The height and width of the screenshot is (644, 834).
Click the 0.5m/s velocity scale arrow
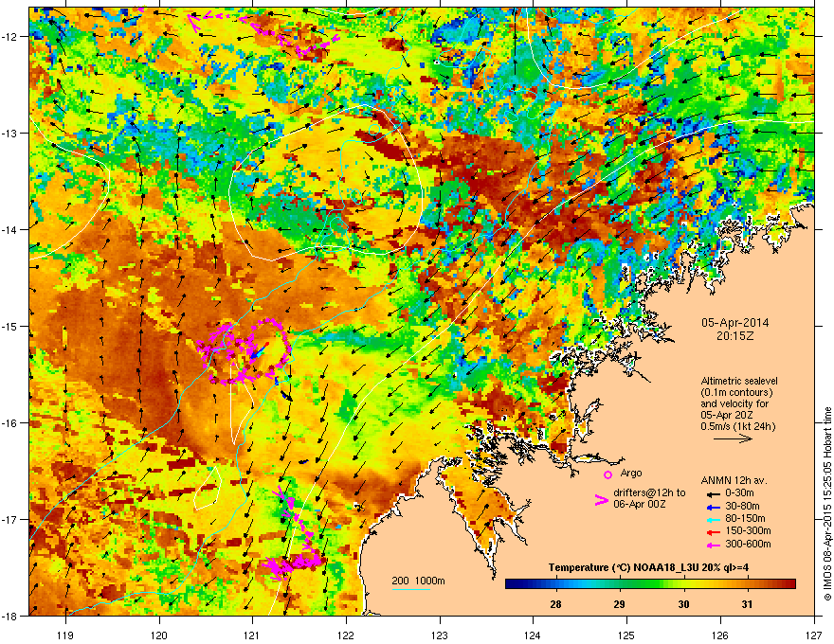733,438
